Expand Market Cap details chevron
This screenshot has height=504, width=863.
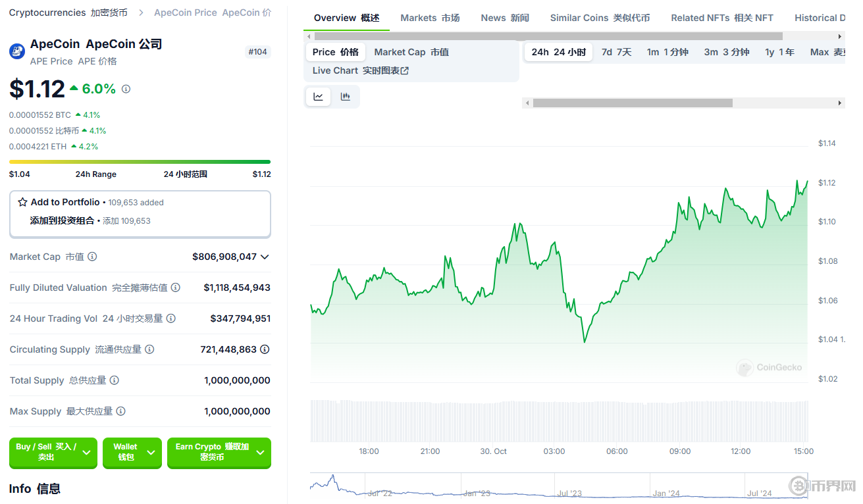[265, 257]
